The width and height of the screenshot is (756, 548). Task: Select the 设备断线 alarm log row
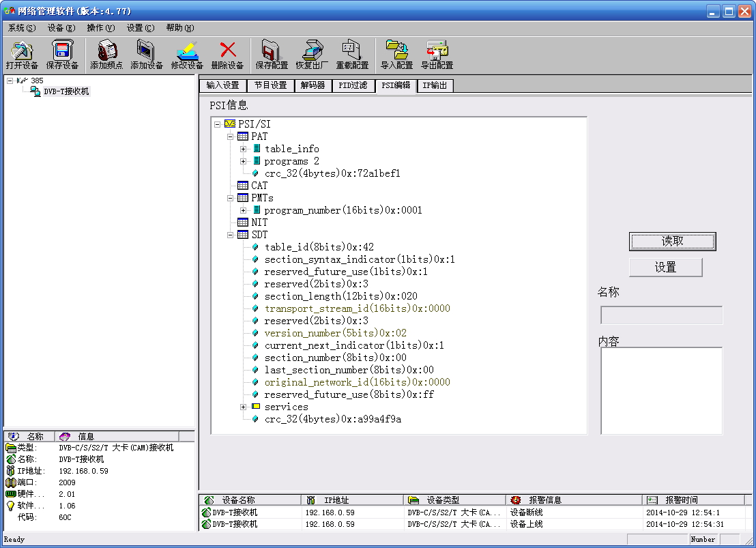tap(475, 513)
